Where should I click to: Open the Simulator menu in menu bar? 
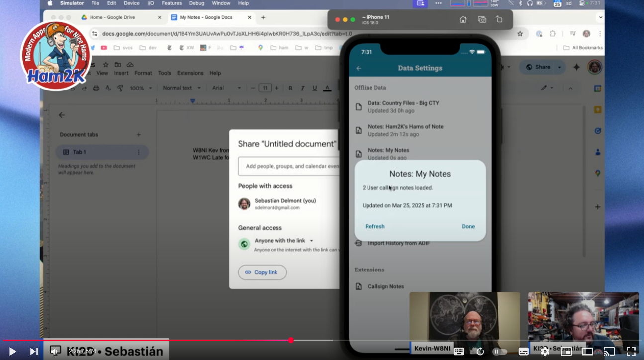tap(72, 3)
